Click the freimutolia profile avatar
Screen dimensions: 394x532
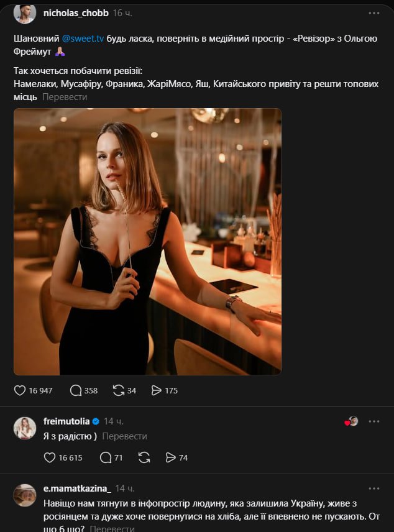tap(25, 428)
